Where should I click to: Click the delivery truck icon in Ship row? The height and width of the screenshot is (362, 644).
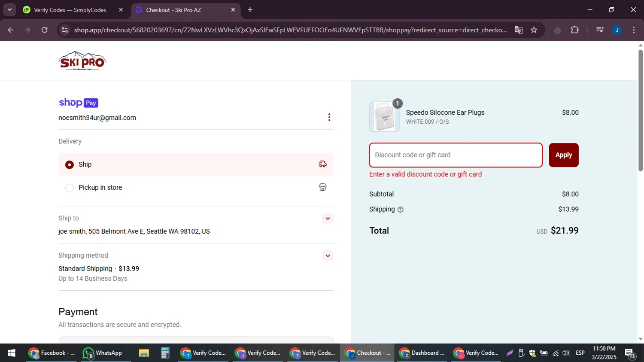323,164
